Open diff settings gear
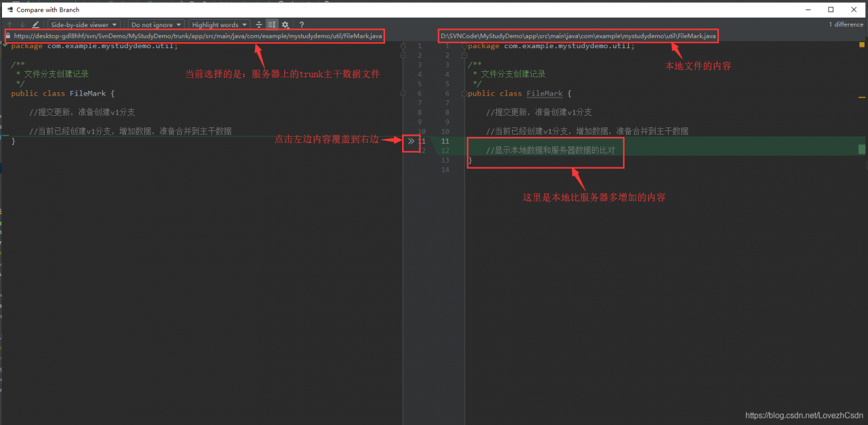The image size is (868, 425). tap(285, 24)
